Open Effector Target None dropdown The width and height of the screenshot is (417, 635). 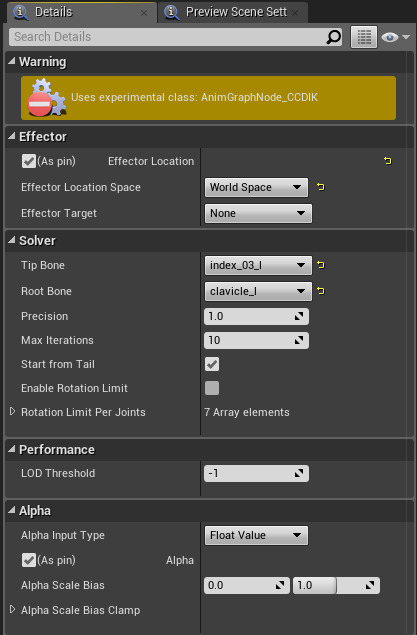pos(258,213)
